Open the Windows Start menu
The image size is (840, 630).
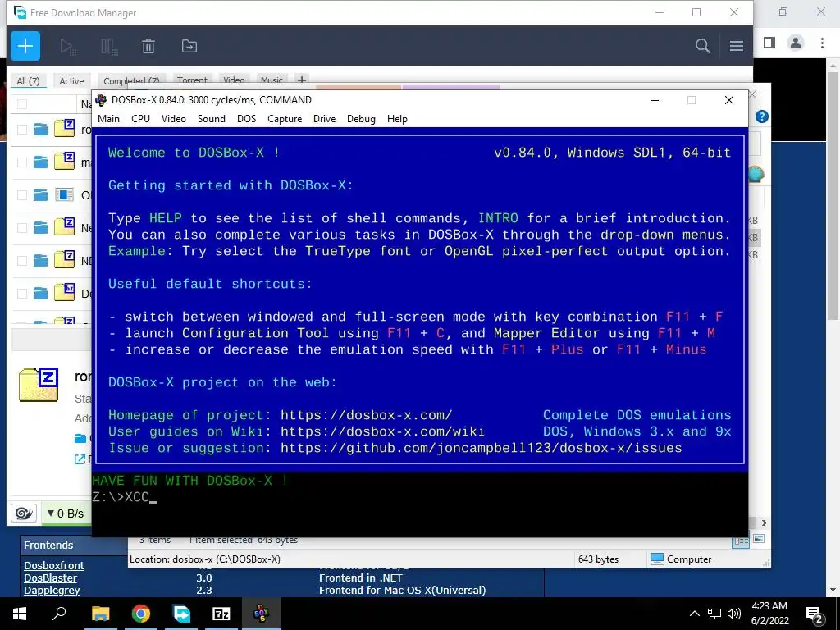click(x=20, y=614)
